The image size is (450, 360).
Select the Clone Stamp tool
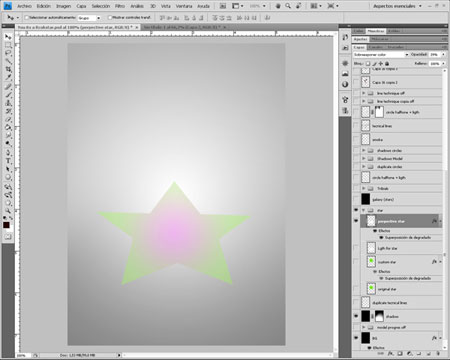click(8, 103)
